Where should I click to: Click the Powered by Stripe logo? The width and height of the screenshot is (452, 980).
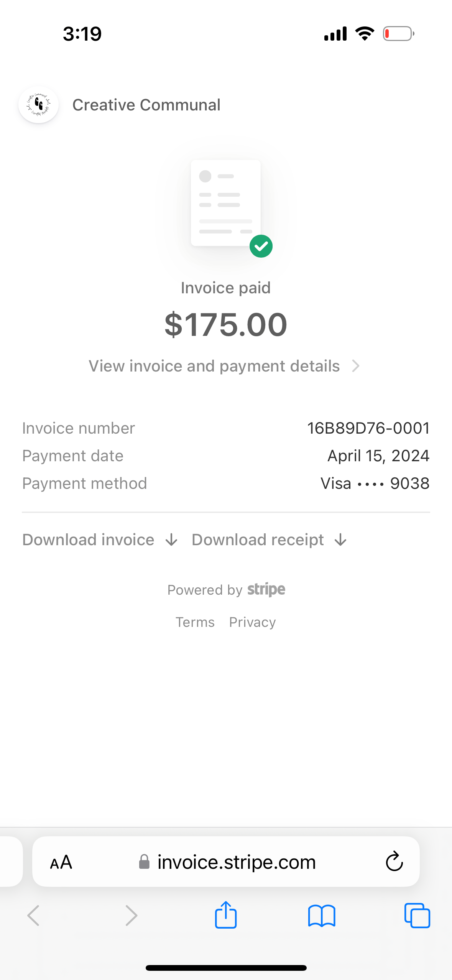[266, 590]
